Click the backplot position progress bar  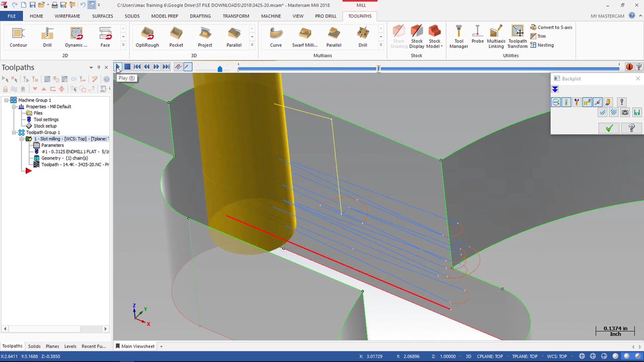(428, 69)
